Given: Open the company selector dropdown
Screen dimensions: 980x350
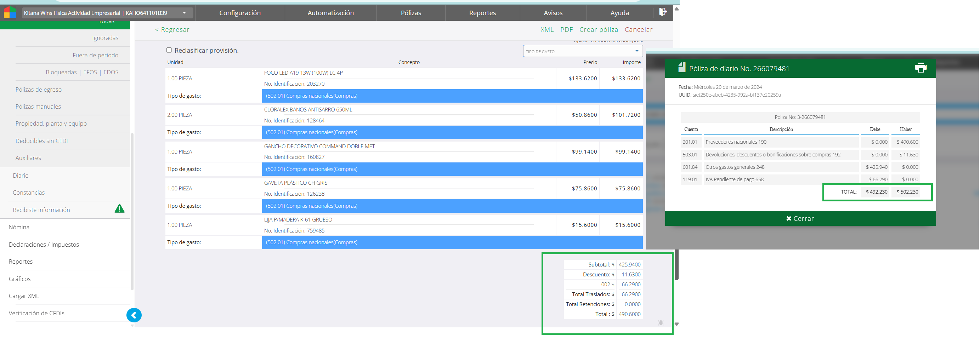Looking at the screenshot, I should tap(184, 13).
